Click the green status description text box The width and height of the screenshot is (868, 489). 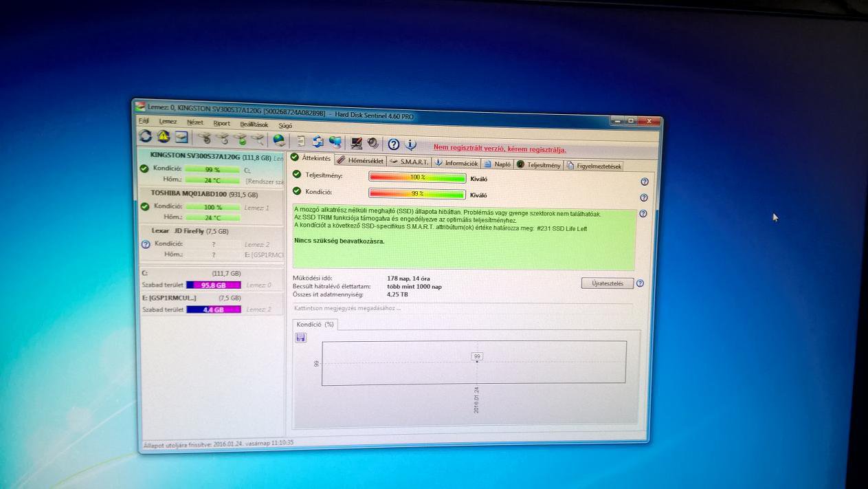tap(463, 237)
